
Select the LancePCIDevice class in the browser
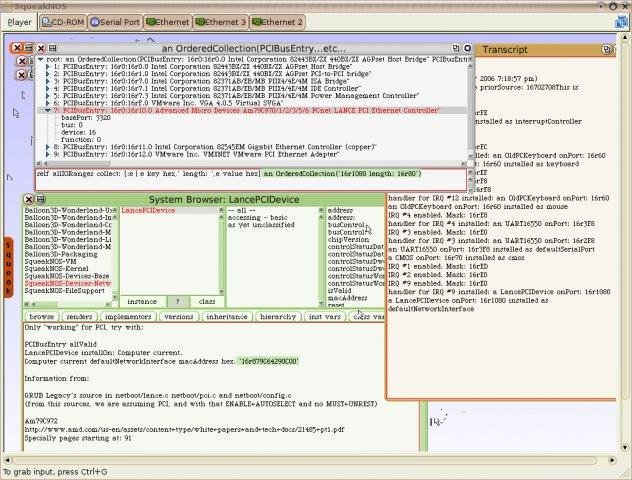(148, 210)
